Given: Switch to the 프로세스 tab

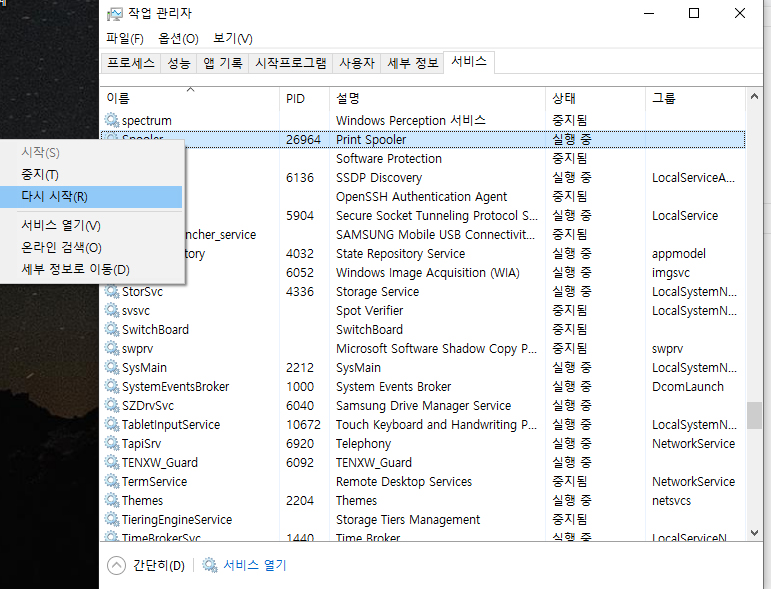Looking at the screenshot, I should [x=131, y=63].
